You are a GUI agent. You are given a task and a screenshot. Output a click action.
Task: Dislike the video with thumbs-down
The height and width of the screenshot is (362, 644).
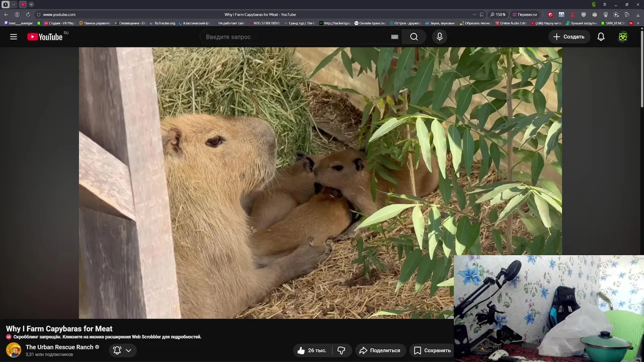(341, 350)
